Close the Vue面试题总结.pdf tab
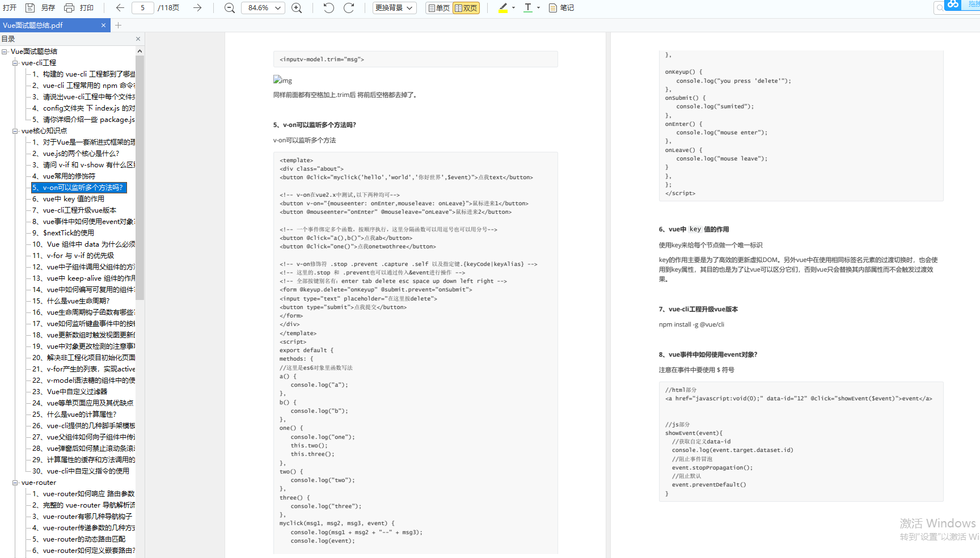The image size is (980, 558). coord(103,25)
